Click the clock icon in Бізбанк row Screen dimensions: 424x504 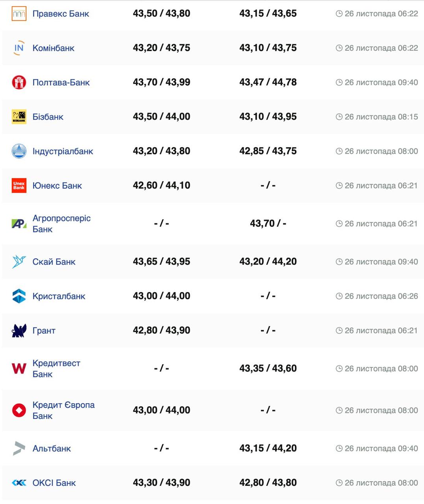[x=339, y=117]
